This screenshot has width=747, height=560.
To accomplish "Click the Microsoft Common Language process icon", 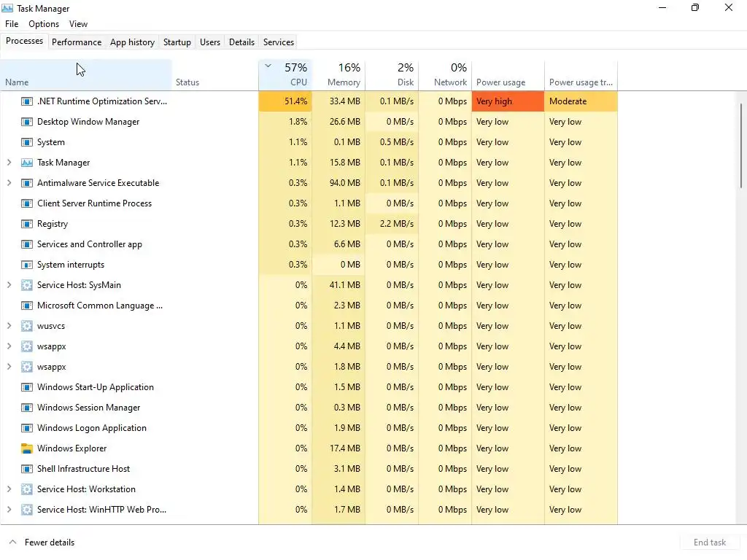I will (x=27, y=306).
